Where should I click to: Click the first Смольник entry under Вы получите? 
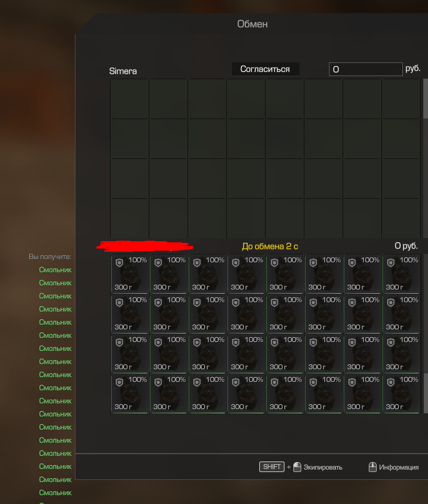click(55, 270)
